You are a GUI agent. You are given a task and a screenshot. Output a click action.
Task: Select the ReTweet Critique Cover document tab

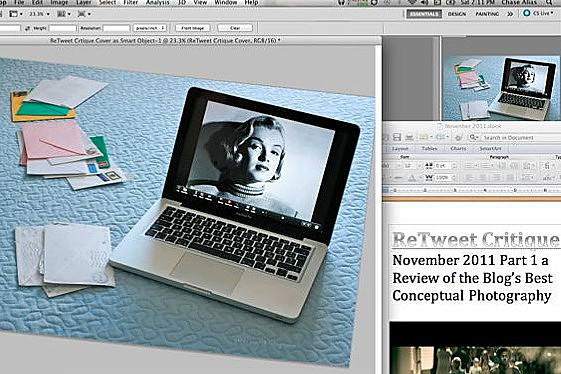coord(165,40)
